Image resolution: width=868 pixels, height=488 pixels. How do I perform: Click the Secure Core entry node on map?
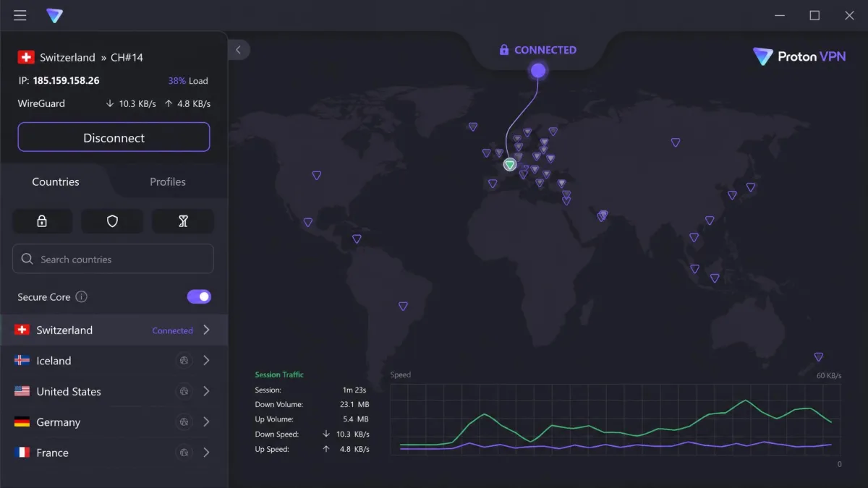click(x=538, y=71)
